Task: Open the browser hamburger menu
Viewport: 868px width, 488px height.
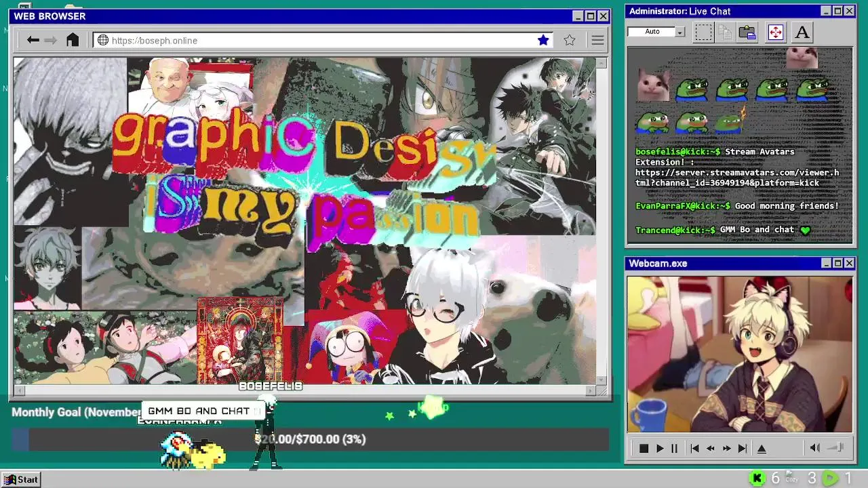Action: click(x=597, y=41)
